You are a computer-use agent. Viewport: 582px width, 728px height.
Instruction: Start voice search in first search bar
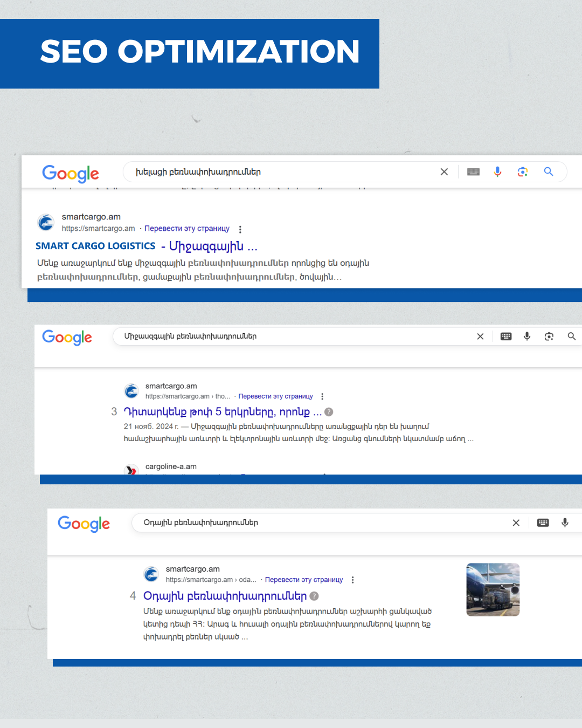(497, 171)
